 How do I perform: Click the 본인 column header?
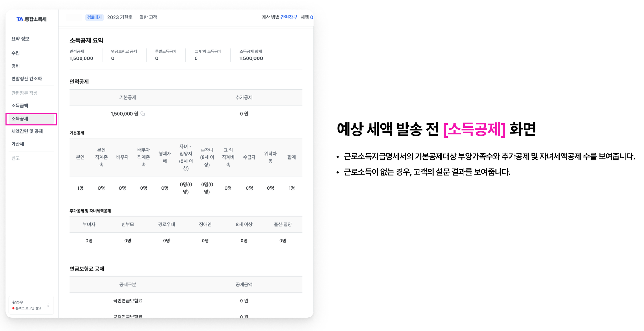tap(80, 157)
